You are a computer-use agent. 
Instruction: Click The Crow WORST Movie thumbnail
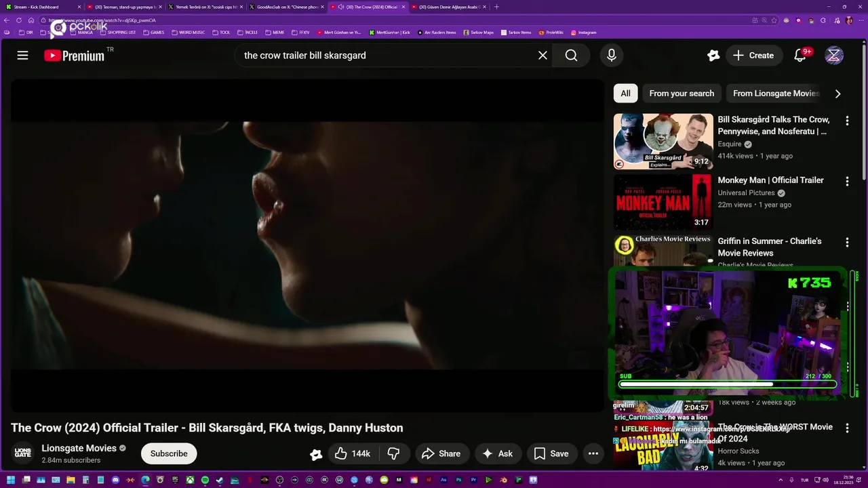(663, 446)
